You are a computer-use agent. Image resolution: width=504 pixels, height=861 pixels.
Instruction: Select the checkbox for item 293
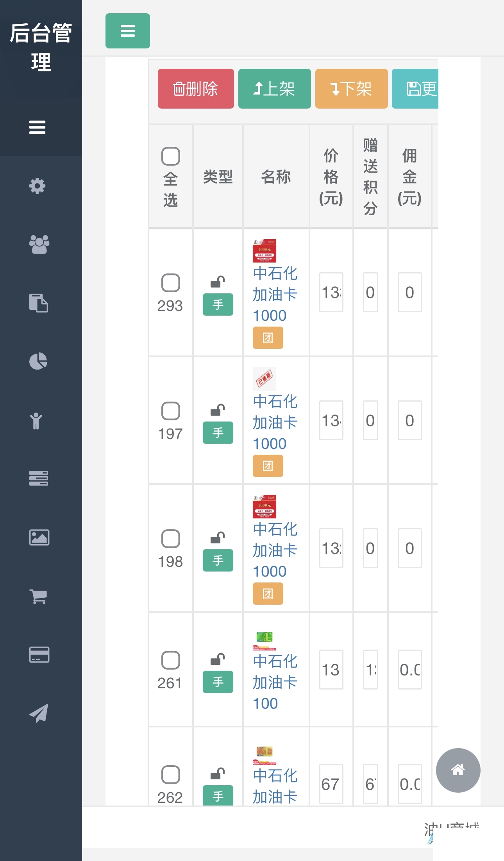click(x=171, y=283)
